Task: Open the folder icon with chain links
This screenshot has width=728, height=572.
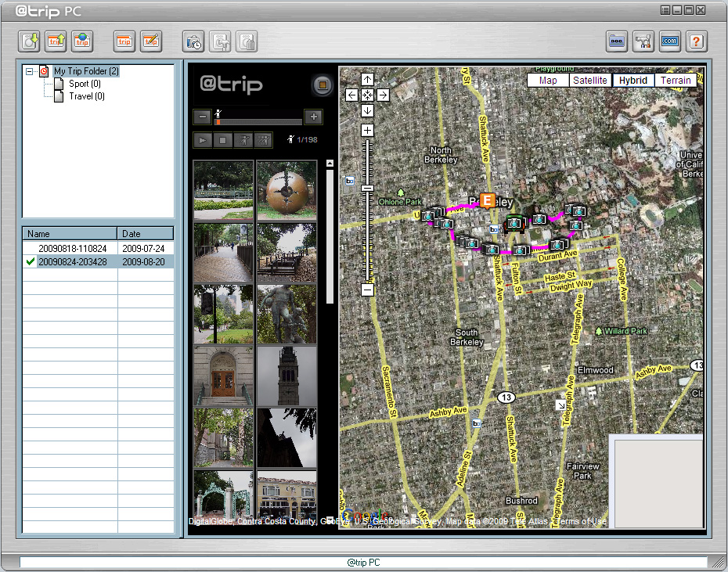Action: point(617,41)
